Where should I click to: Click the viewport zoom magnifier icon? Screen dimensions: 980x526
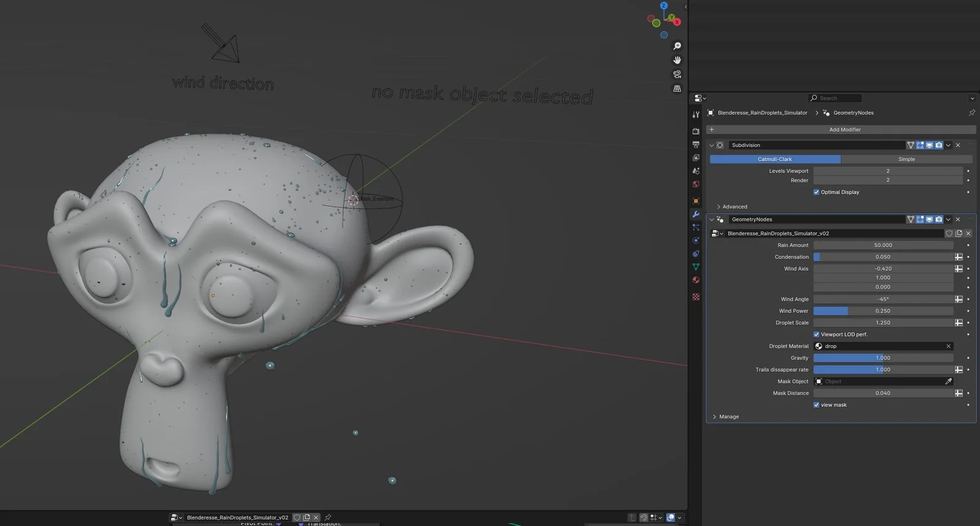(x=677, y=47)
